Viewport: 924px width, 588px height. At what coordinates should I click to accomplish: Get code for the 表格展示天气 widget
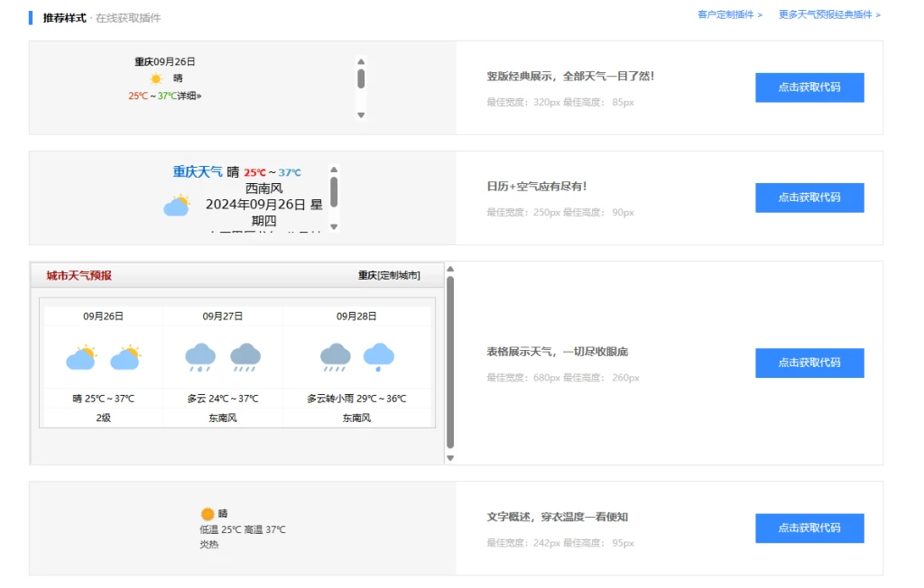pos(809,363)
